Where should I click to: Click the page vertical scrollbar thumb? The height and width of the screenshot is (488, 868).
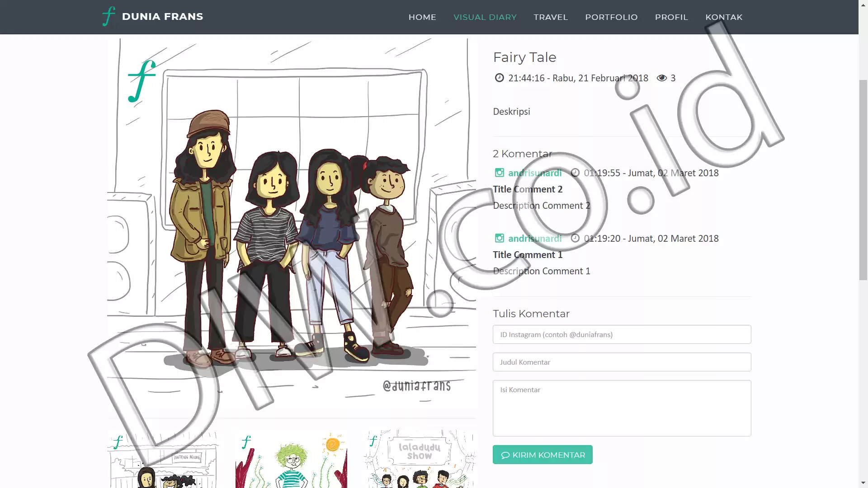[x=863, y=179]
